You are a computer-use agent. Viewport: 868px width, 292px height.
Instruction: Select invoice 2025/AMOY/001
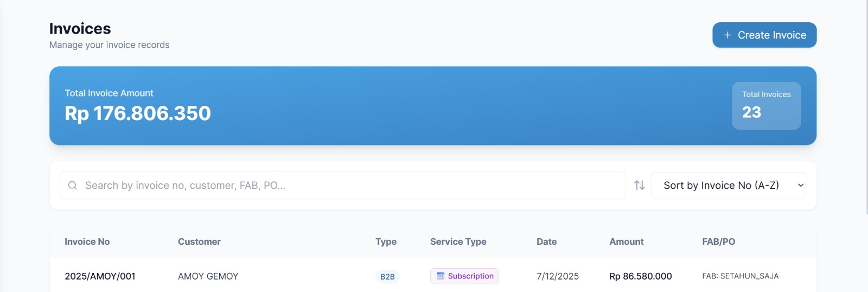pyautogui.click(x=100, y=276)
